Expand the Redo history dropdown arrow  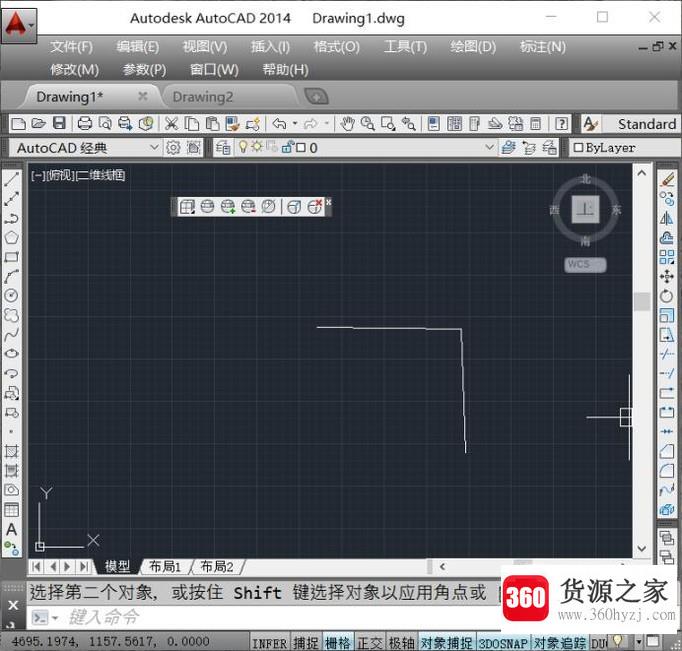(x=327, y=124)
